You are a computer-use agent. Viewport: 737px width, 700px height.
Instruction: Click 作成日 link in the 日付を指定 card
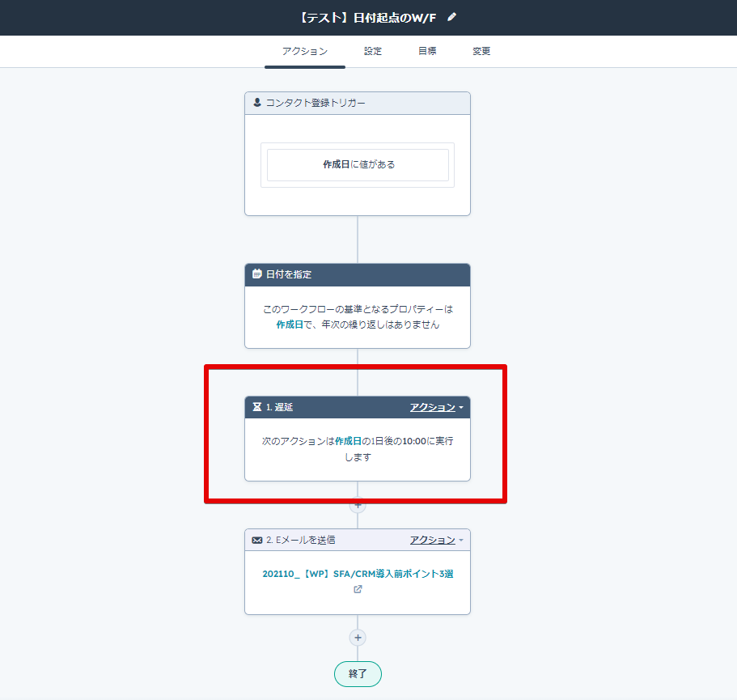click(x=290, y=325)
